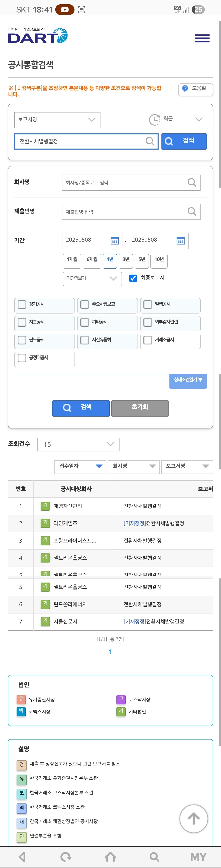Open 라인게임즈 기재정정 전환사채발행결정 report link
Screen dimensions: 221x868
click(154, 523)
